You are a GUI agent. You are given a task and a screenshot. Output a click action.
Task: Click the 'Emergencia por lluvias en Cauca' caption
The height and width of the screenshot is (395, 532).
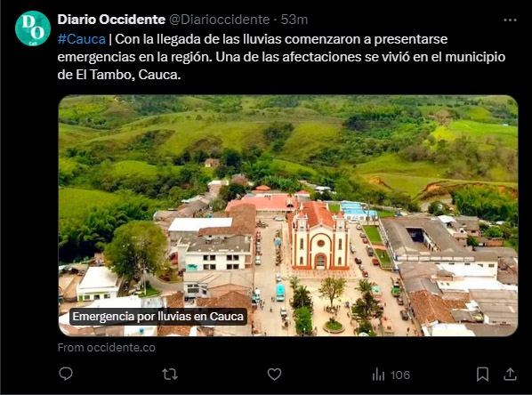coord(158,317)
